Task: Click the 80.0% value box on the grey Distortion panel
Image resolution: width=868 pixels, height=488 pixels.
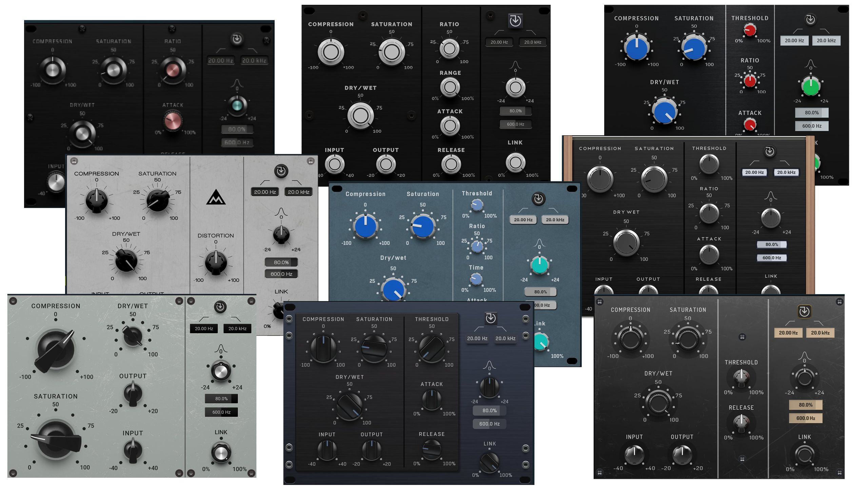Action: click(x=281, y=262)
